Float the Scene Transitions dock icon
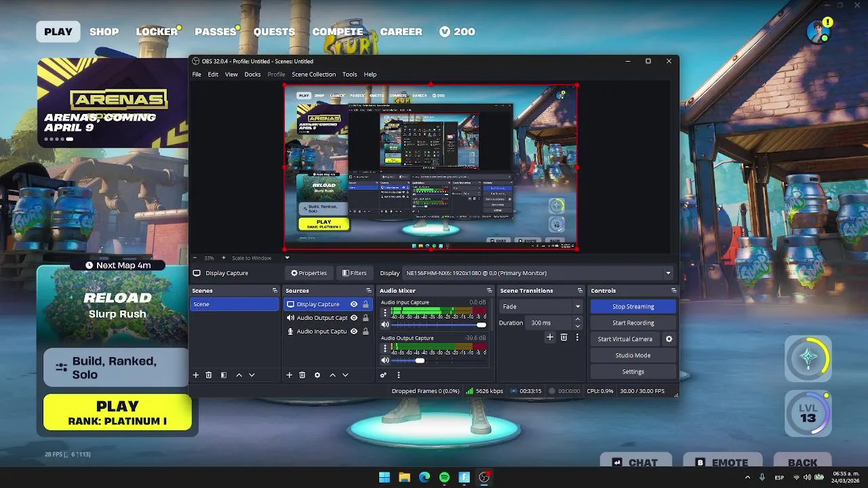Viewport: 868px width, 488px height. coord(580,291)
